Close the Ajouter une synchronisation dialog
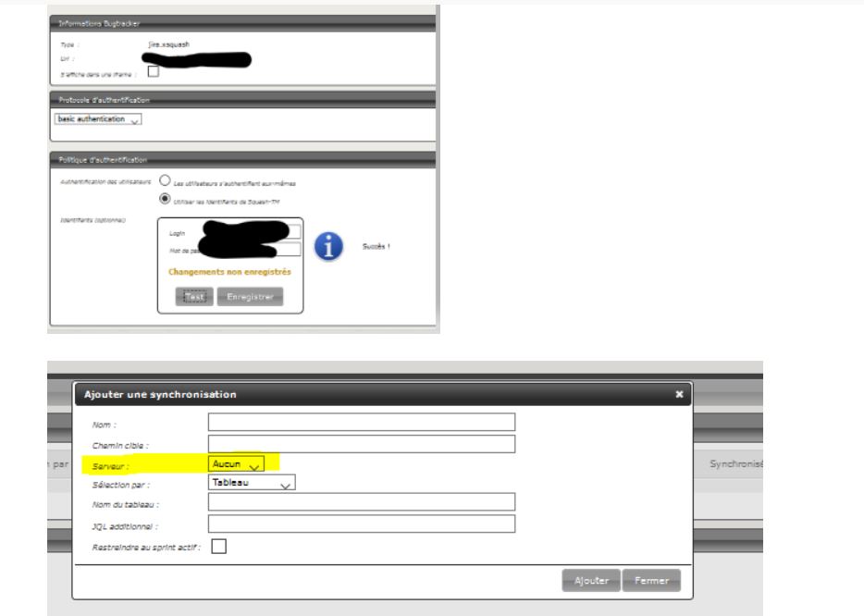 pyautogui.click(x=680, y=394)
